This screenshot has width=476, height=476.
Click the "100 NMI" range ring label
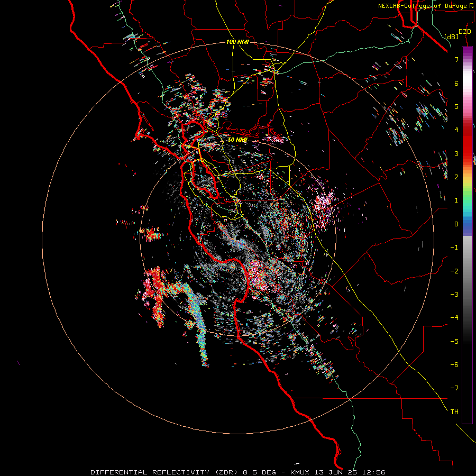pyautogui.click(x=237, y=42)
